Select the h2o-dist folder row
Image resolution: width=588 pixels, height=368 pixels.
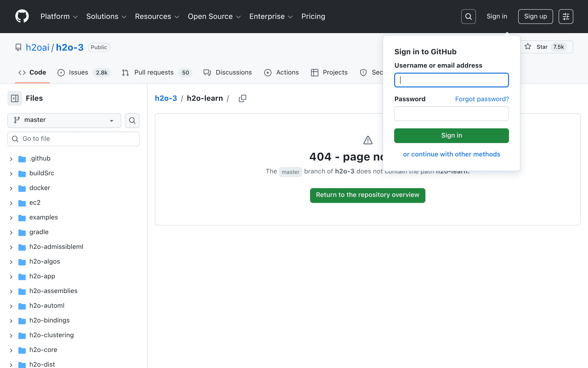73,364
